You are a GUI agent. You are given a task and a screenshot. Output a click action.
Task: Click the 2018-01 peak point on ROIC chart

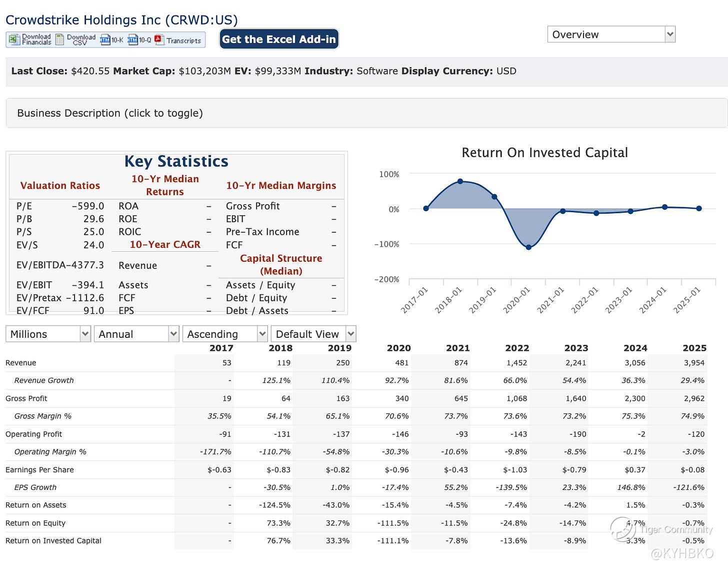click(460, 181)
